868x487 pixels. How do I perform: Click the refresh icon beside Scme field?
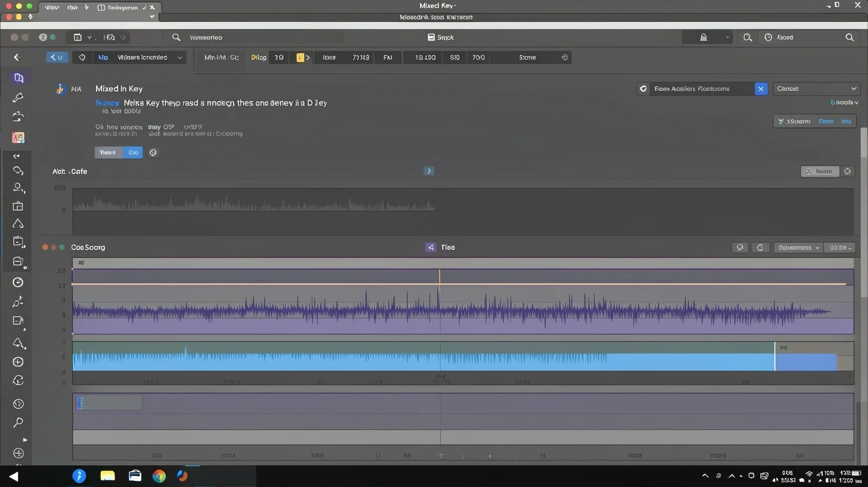[x=565, y=57]
